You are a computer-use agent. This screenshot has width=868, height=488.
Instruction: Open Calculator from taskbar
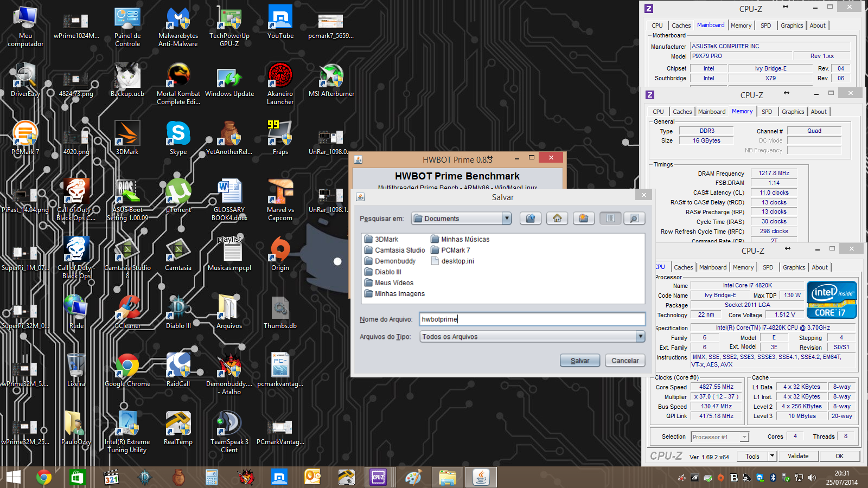pos(212,477)
